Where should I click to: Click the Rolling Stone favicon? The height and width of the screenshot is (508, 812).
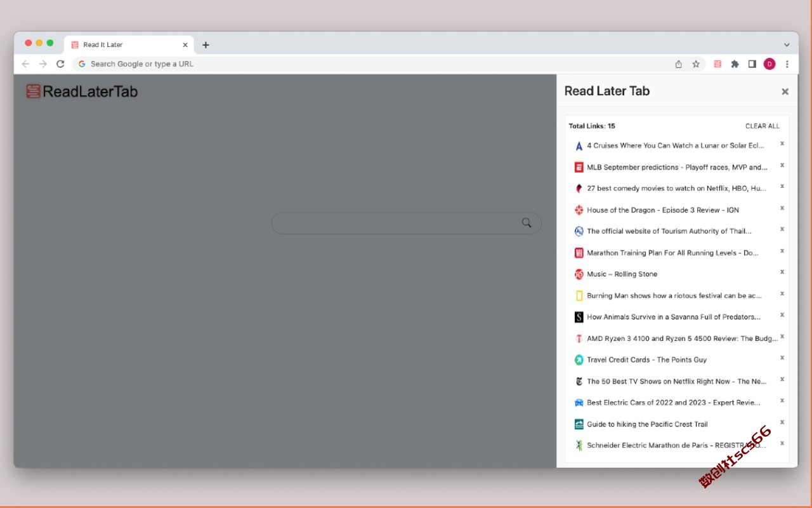click(579, 274)
